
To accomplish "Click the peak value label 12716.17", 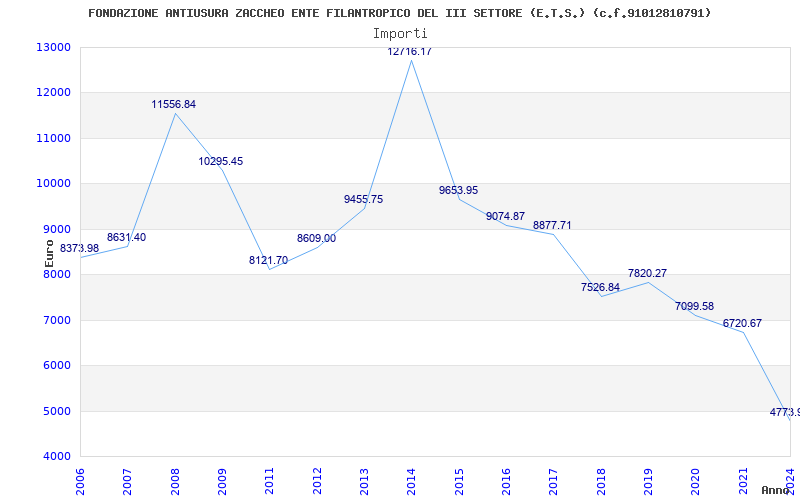I will (x=410, y=52).
